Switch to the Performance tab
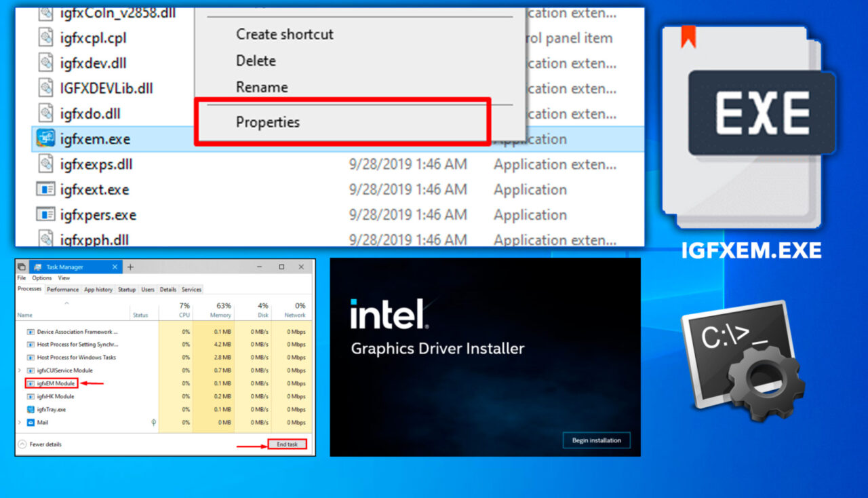The width and height of the screenshot is (868, 498). click(x=62, y=290)
